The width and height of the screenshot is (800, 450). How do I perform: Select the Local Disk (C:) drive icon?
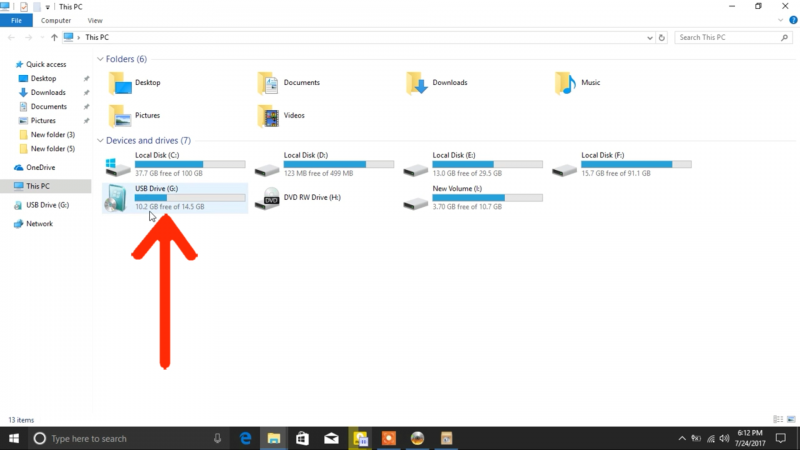point(118,166)
